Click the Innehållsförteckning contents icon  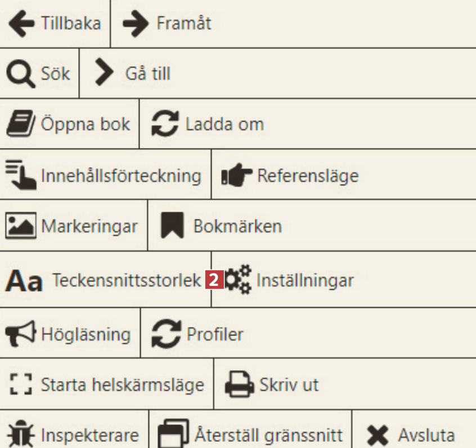pos(20,174)
